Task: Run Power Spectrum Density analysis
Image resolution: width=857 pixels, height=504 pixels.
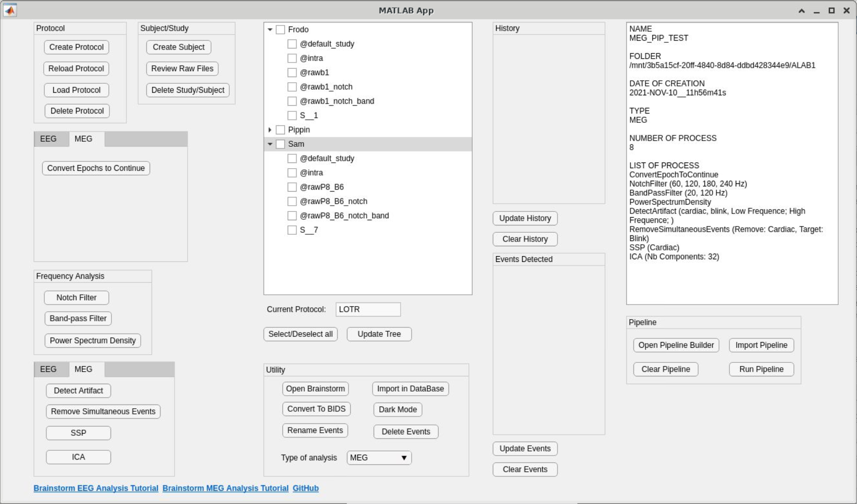Action: [92, 341]
